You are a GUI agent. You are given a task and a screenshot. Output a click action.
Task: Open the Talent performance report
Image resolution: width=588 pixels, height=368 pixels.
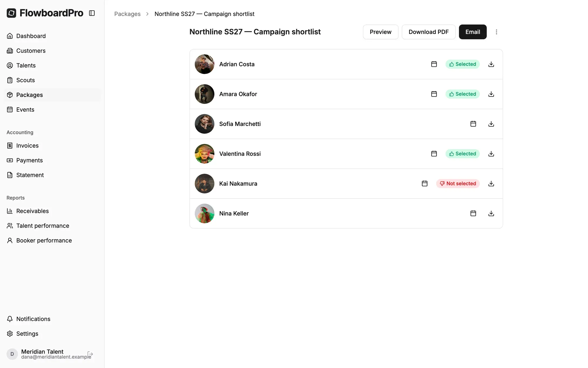coord(52,226)
